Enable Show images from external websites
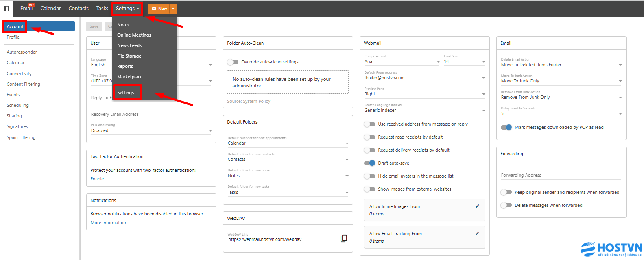Screen dimensions: 644x260 pyautogui.click(x=369, y=189)
